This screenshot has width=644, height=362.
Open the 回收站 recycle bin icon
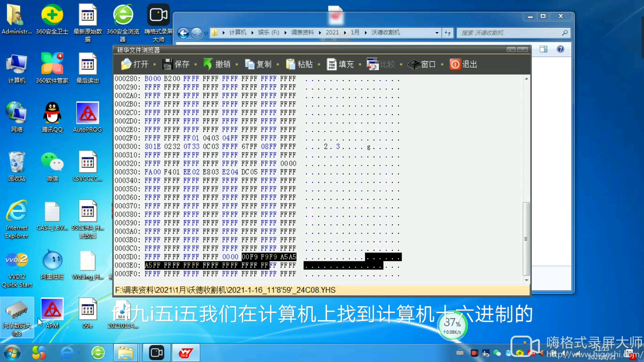(x=16, y=167)
